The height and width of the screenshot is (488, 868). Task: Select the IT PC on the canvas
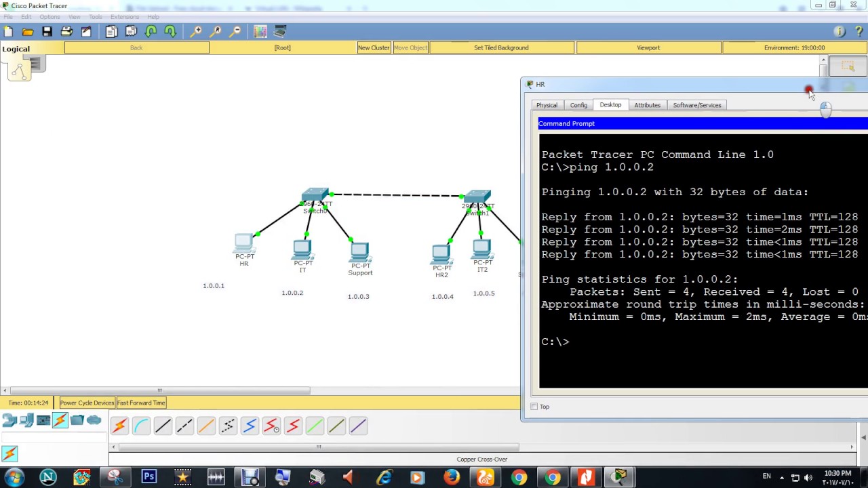point(302,249)
